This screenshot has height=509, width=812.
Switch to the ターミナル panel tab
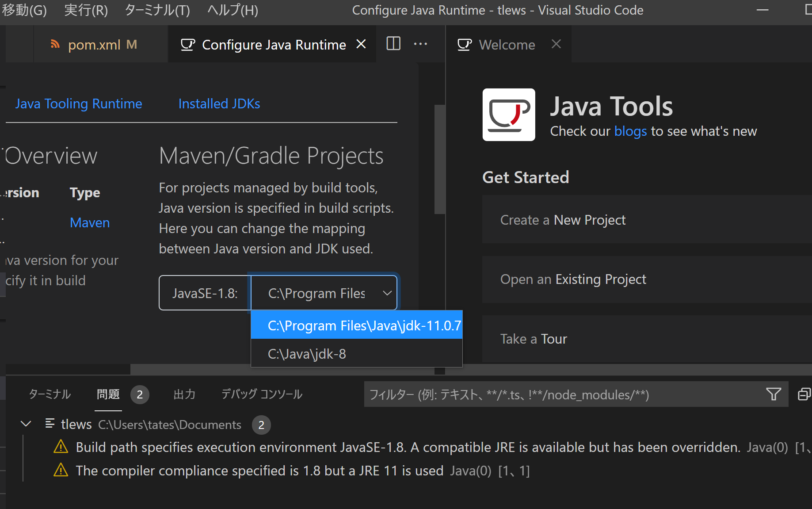point(50,394)
